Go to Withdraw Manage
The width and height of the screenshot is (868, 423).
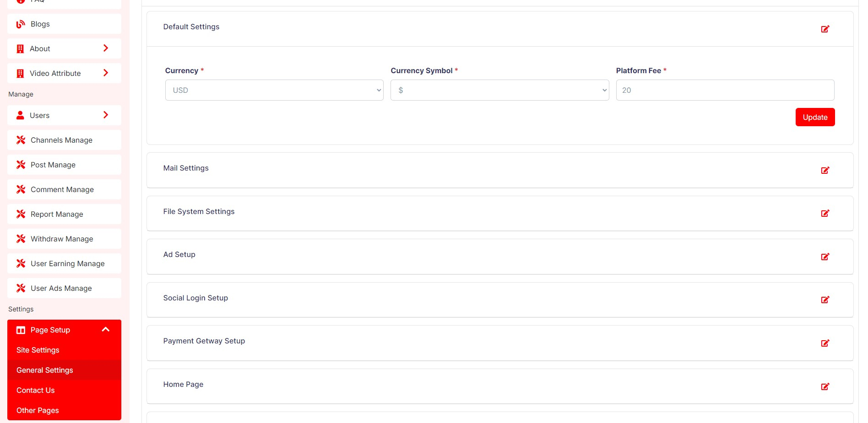(x=62, y=239)
